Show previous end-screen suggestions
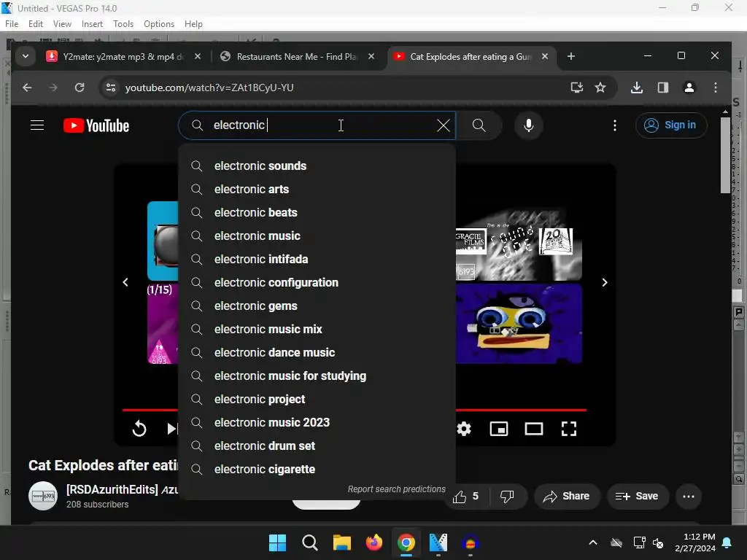The image size is (747, 560). tap(125, 282)
